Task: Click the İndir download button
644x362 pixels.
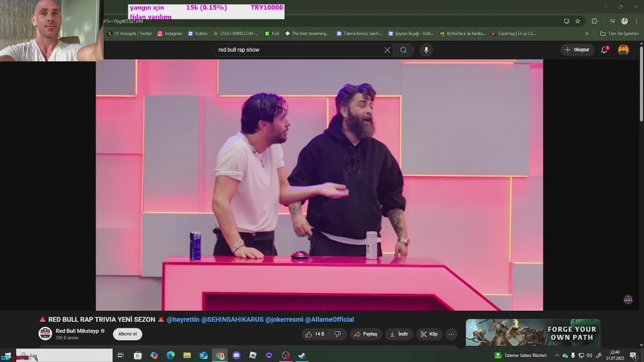Action: click(x=398, y=334)
